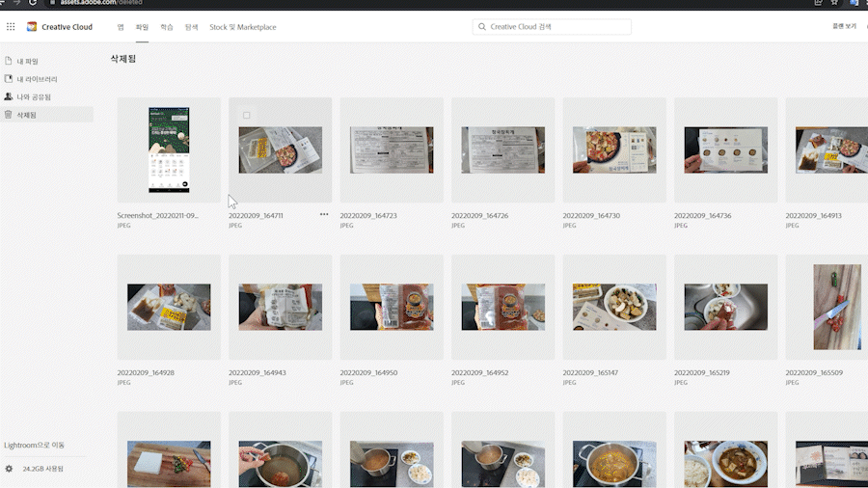Switch to the 학습 tab
868x488 pixels.
tap(167, 27)
